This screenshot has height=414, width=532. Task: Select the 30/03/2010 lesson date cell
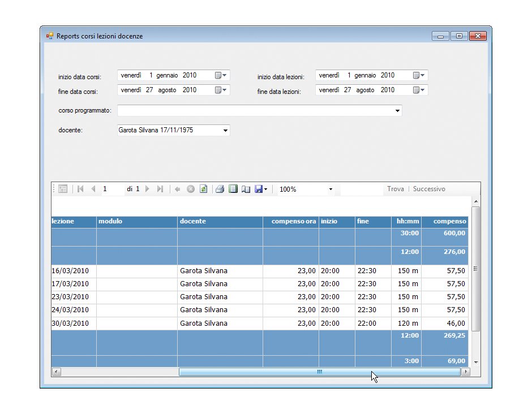point(74,324)
